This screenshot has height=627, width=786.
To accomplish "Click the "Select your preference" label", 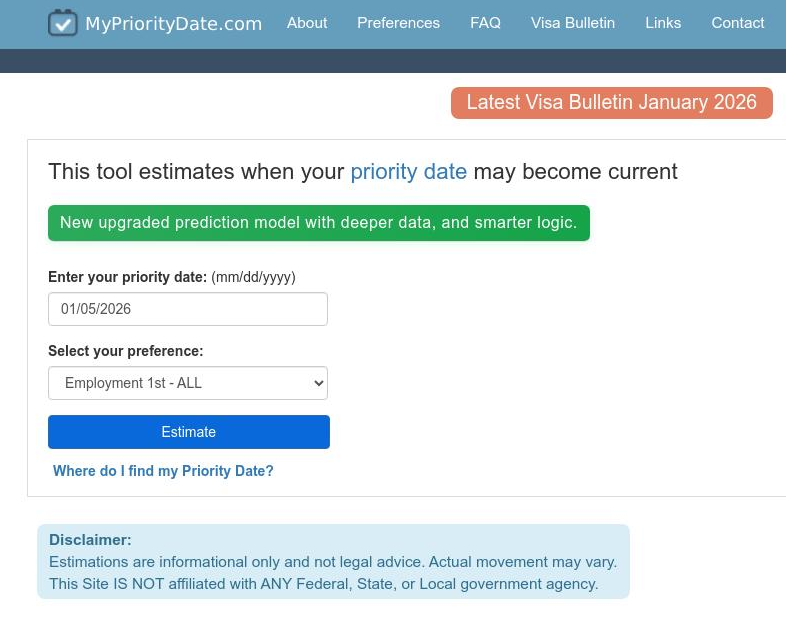I will pyautogui.click(x=125, y=351).
